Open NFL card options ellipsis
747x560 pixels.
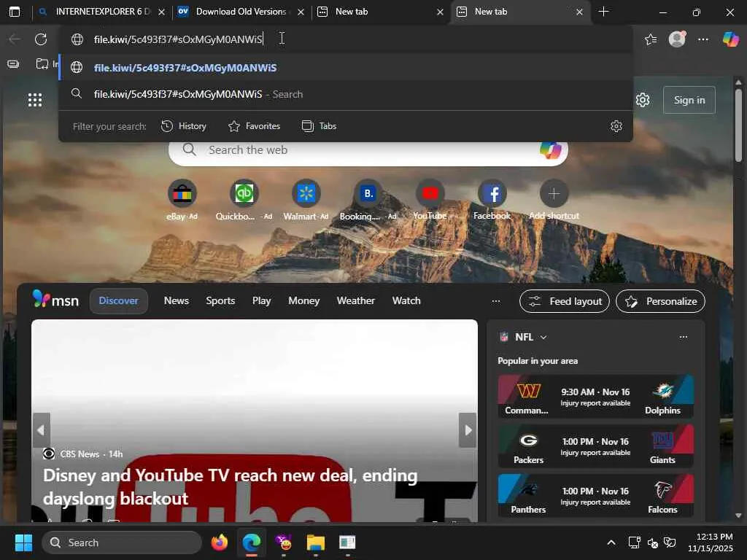pyautogui.click(x=683, y=337)
